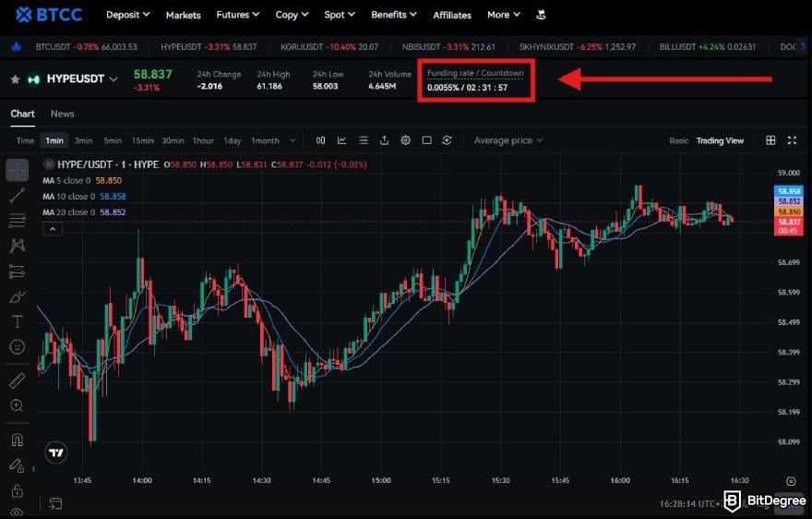812x519 pixels.
Task: Open the multi-chart grid layout icon
Action: (770, 140)
